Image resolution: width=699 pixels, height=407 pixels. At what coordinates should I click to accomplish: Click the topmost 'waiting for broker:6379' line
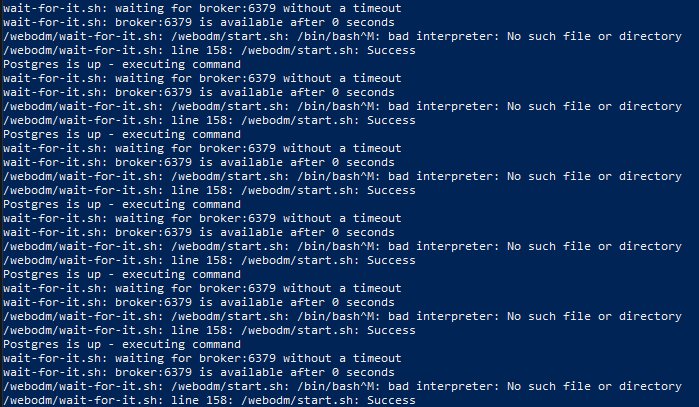200,8
